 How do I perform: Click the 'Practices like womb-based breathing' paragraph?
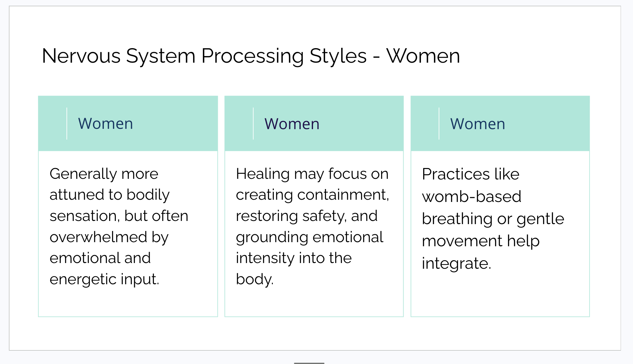(x=493, y=218)
